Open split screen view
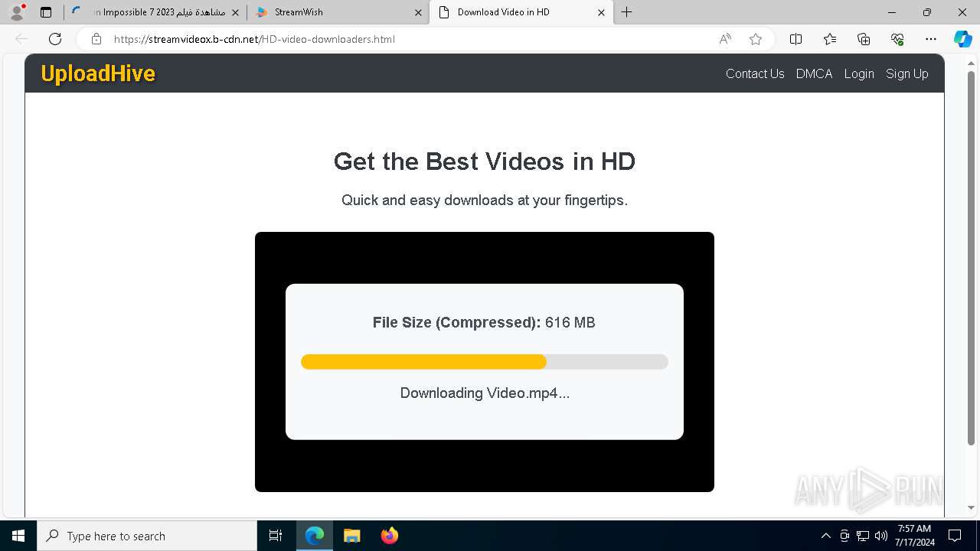 click(795, 39)
